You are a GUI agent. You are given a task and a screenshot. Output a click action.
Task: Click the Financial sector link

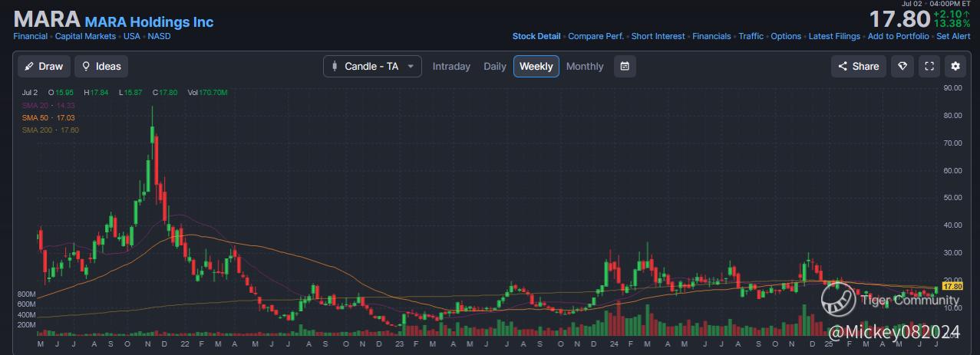[31, 36]
